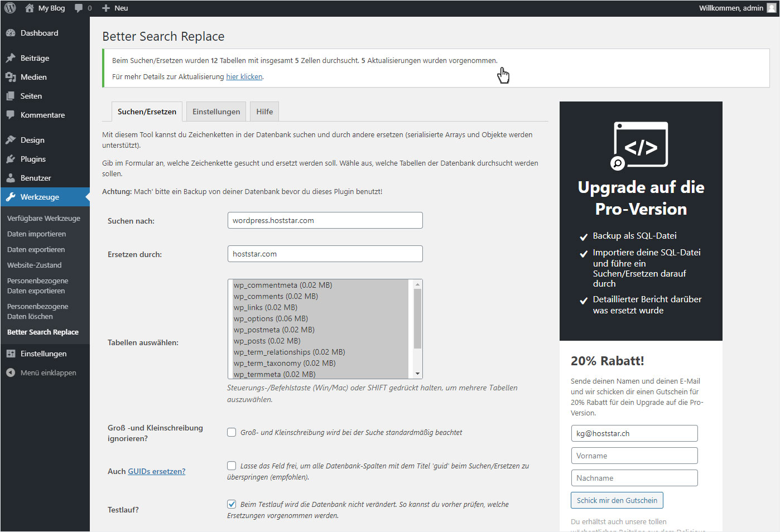Screen dimensions: 780x532
Task: Open Daten importieren submenu item
Action: pyautogui.click(x=36, y=234)
